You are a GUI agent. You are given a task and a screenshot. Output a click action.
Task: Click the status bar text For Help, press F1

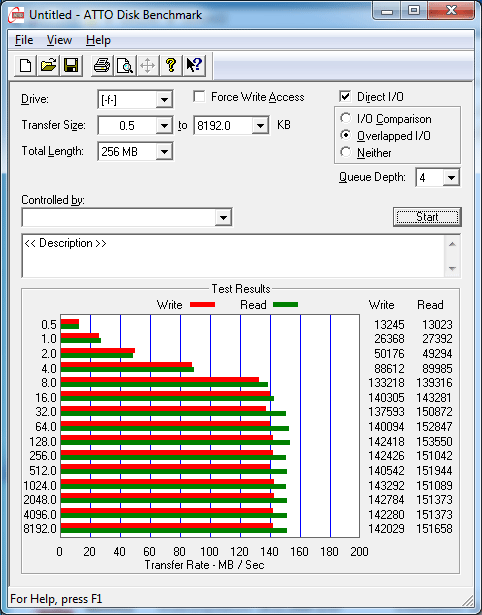[56, 599]
